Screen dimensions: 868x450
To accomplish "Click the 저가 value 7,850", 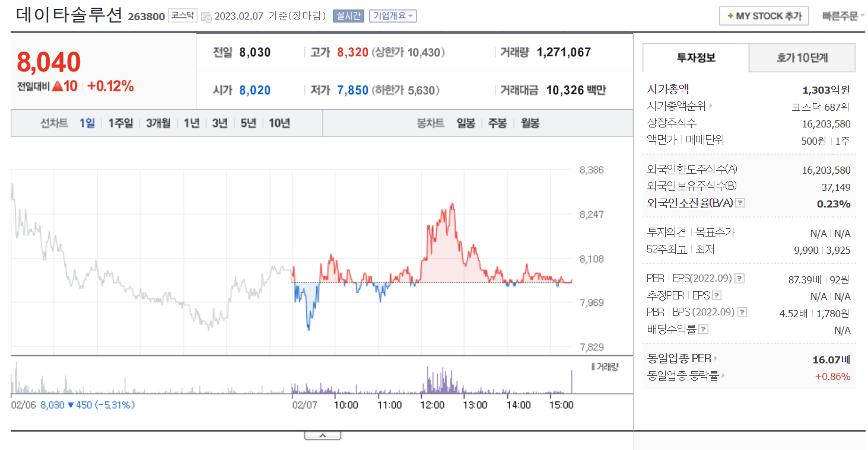I will pos(352,90).
